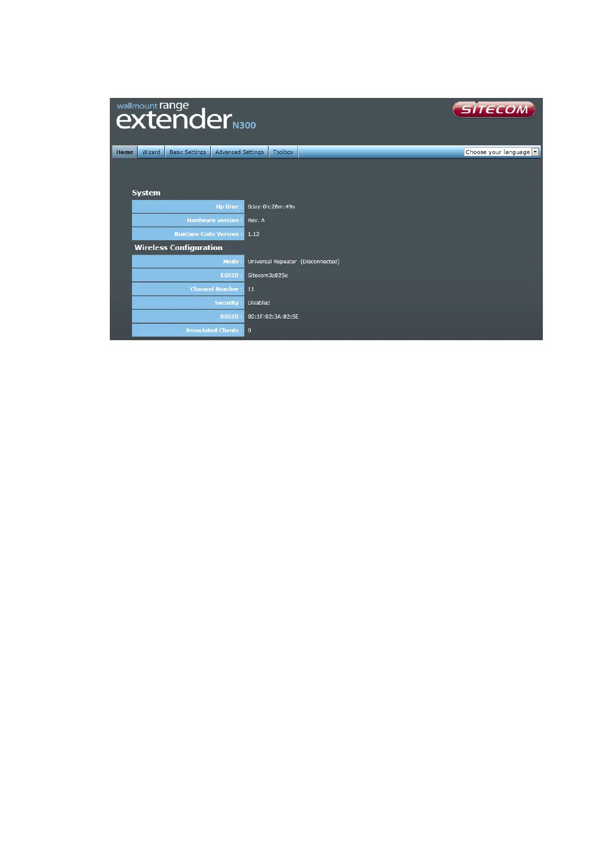Click the System section heading

click(146, 193)
